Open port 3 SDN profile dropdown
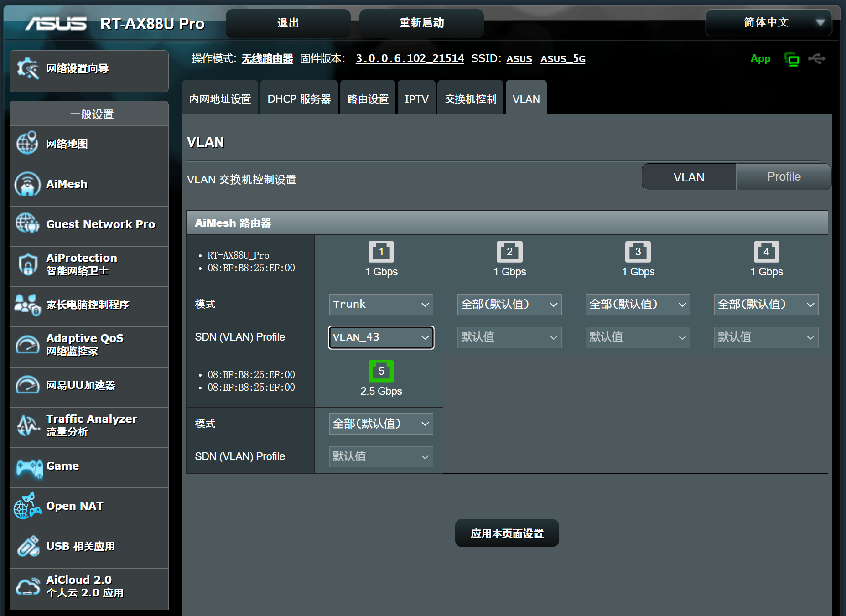This screenshot has width=846, height=616. 638,337
